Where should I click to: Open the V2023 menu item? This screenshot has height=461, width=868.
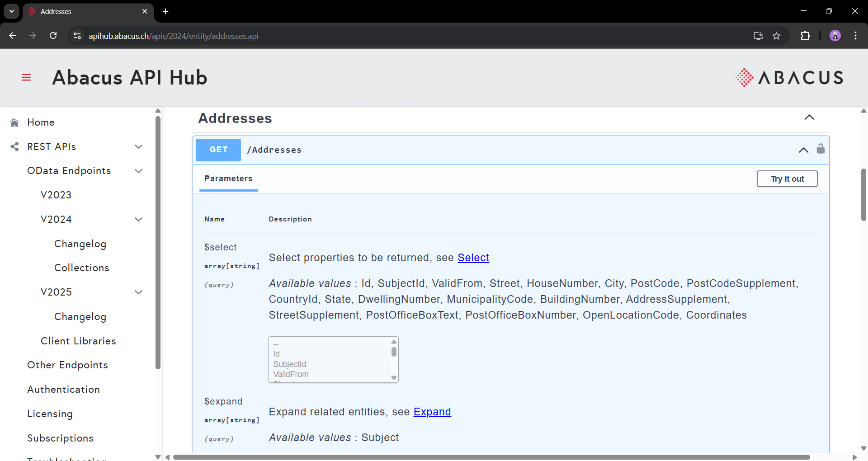coord(56,195)
